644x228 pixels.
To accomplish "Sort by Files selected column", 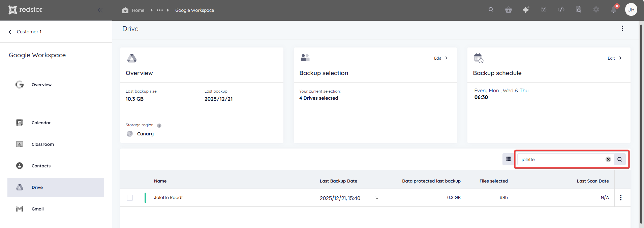I will (x=493, y=181).
